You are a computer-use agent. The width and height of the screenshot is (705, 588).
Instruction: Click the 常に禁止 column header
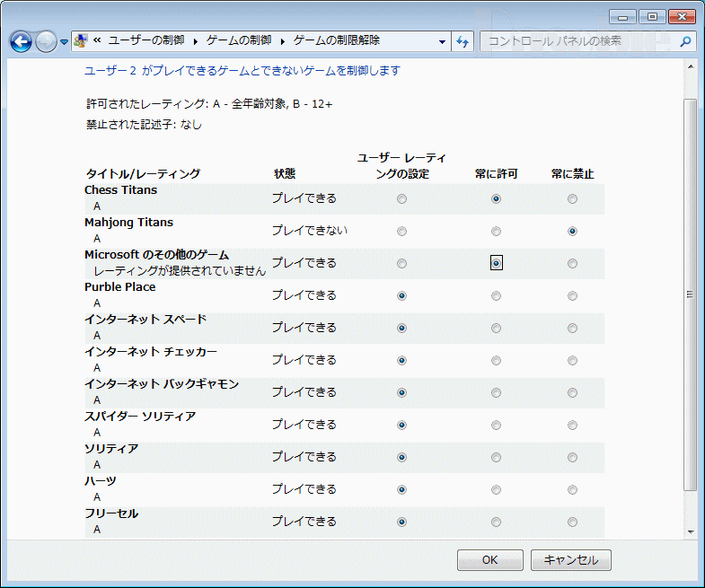[573, 174]
